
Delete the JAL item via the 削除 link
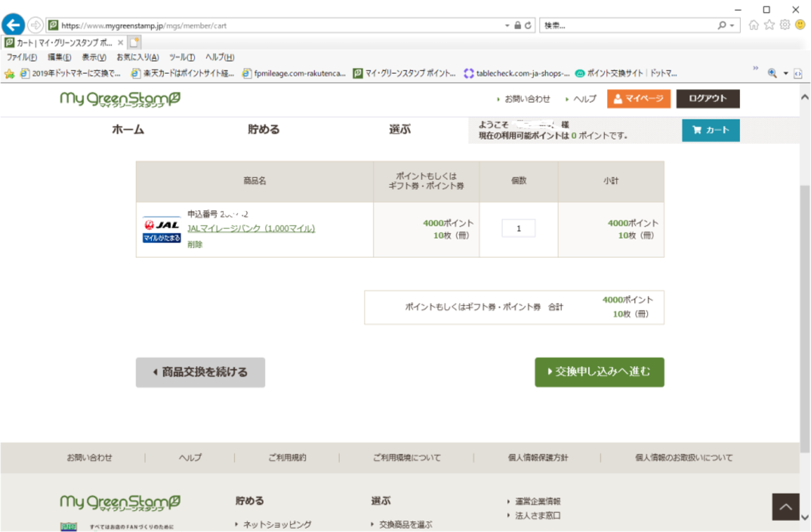195,245
